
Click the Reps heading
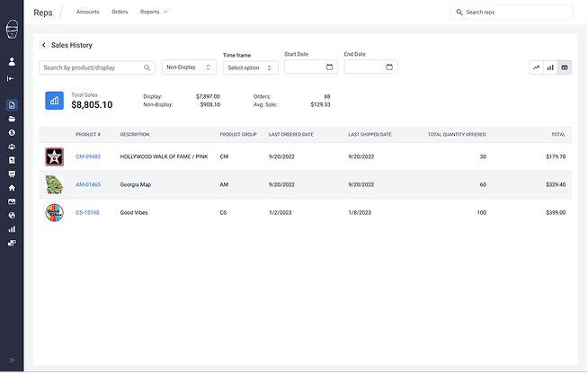43,13
